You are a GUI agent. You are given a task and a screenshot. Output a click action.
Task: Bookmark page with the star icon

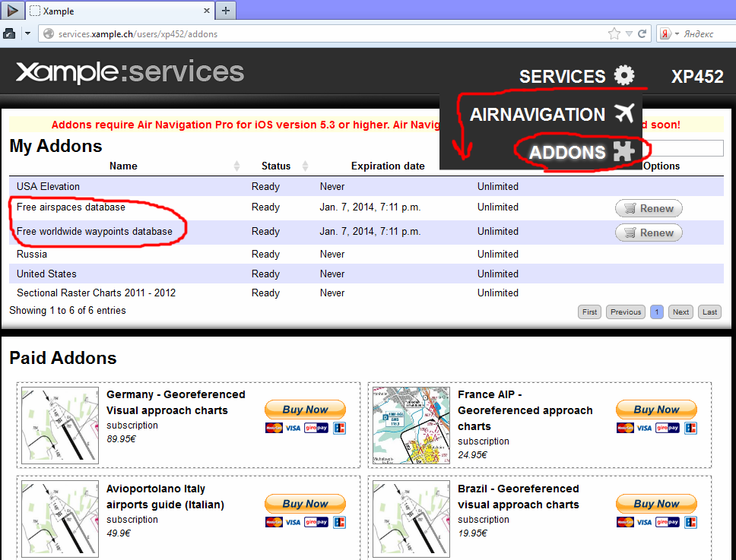pos(614,34)
